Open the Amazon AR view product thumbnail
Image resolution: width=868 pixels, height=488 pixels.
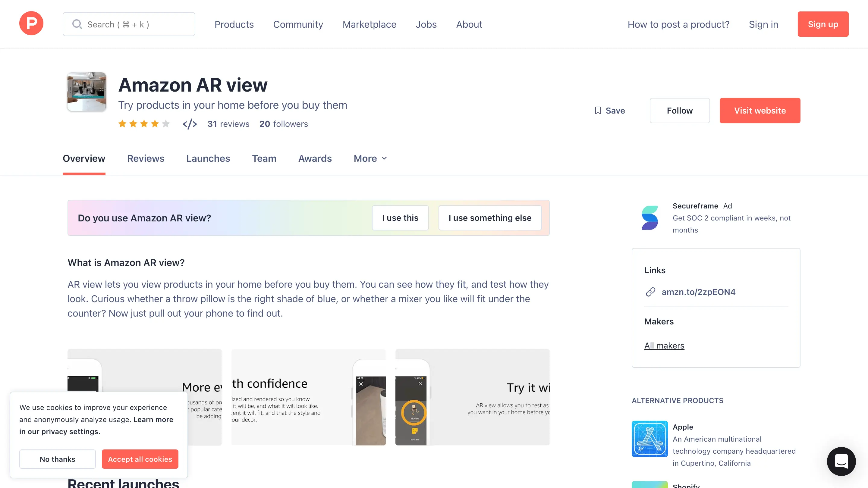[x=86, y=92]
